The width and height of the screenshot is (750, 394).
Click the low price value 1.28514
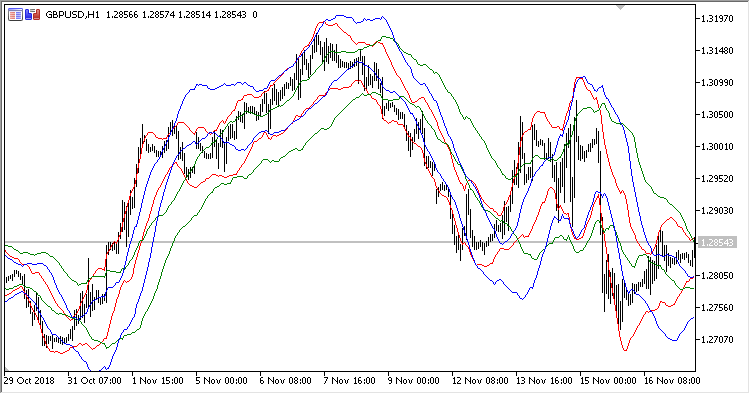point(194,15)
